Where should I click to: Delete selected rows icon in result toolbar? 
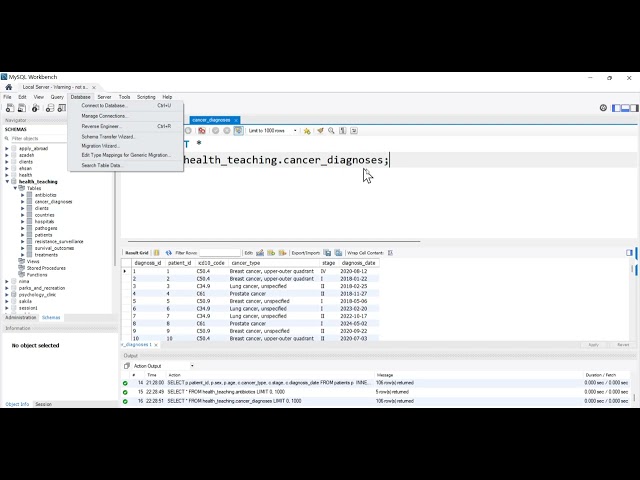coord(282,253)
